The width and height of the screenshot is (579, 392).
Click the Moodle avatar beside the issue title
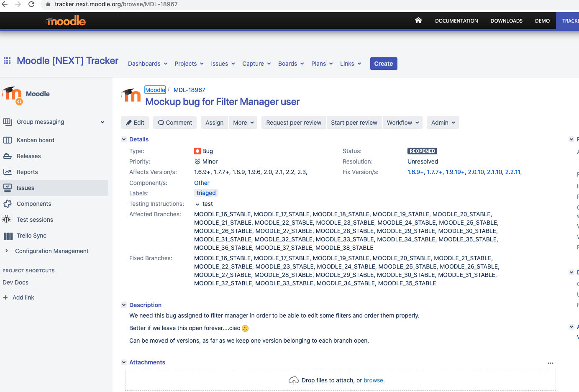coord(131,95)
